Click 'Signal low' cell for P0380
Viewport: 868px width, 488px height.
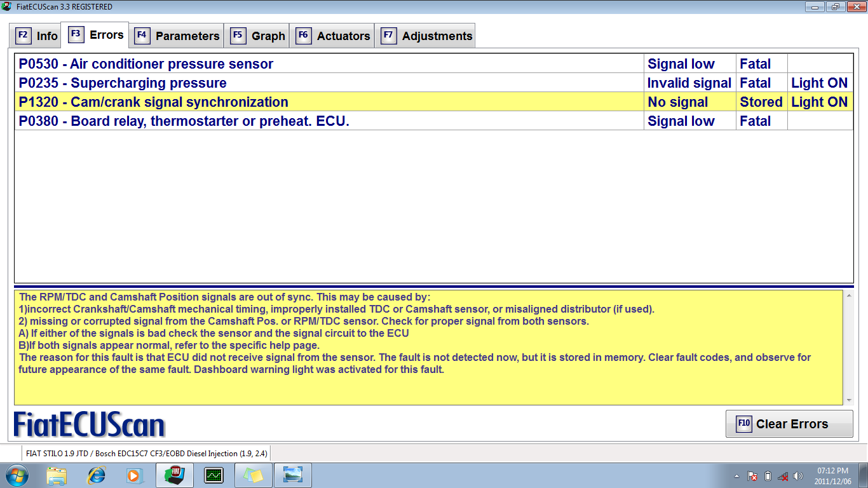click(x=690, y=121)
